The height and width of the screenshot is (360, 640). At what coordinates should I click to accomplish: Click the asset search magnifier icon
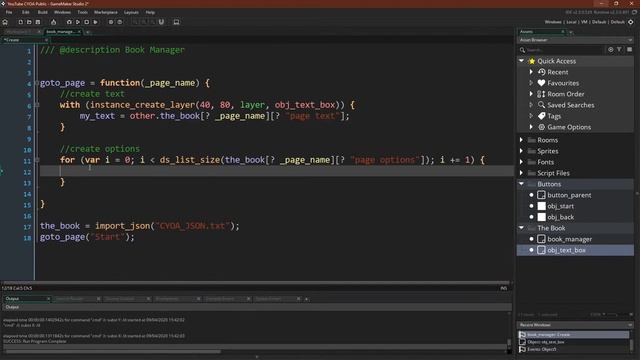coord(522,50)
